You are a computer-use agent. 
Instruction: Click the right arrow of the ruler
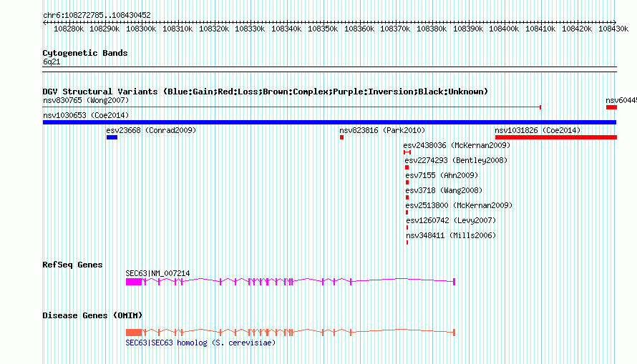coord(614,23)
